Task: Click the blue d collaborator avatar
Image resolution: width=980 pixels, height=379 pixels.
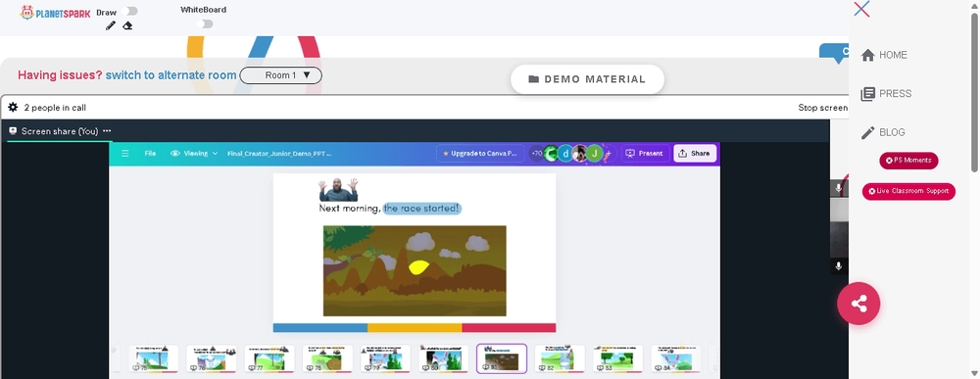Action: (x=565, y=153)
